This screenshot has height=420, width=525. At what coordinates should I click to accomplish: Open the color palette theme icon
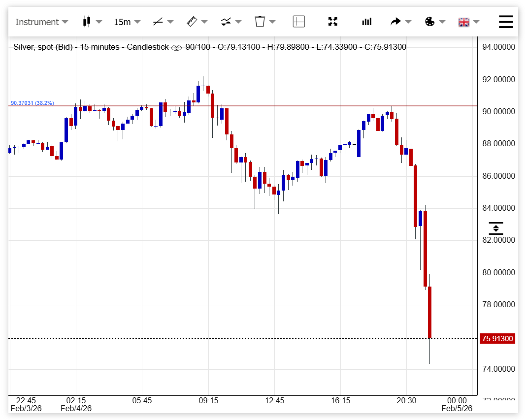tap(430, 22)
